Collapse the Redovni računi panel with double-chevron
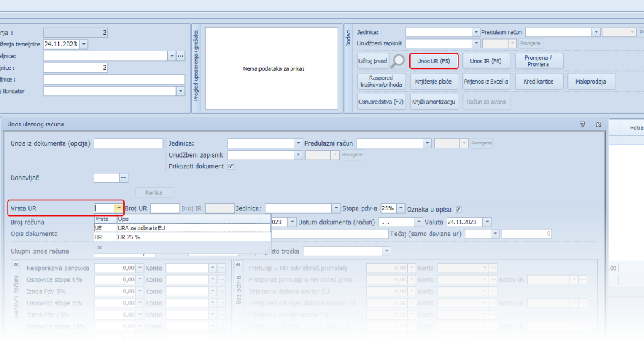This screenshot has width=644, height=341. click(16, 264)
